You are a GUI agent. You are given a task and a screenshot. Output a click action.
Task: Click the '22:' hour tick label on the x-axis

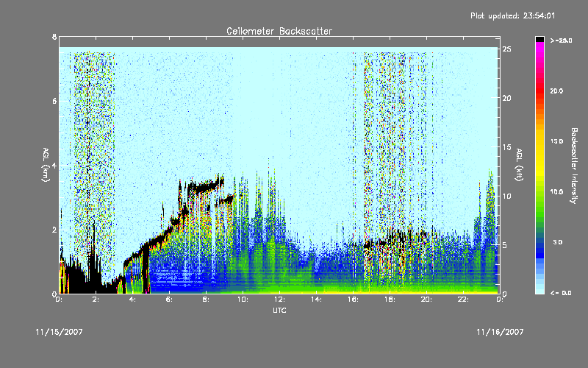(x=464, y=300)
